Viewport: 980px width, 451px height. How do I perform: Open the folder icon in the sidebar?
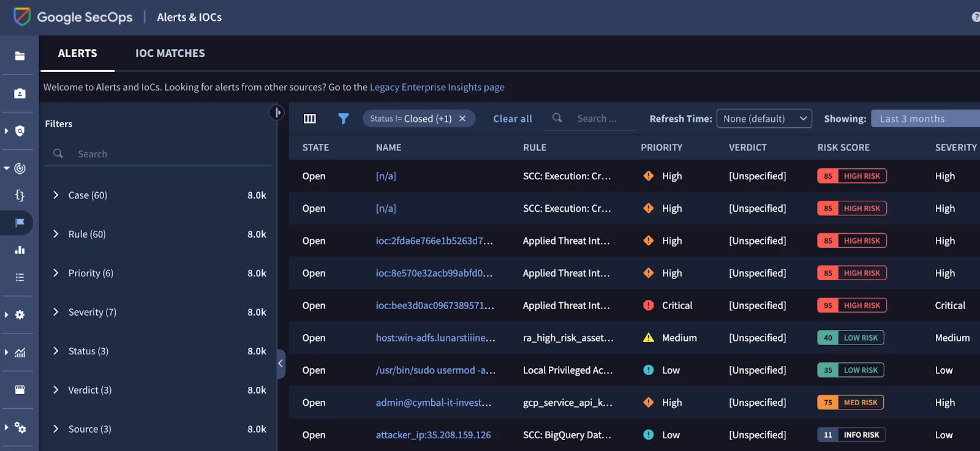tap(20, 56)
